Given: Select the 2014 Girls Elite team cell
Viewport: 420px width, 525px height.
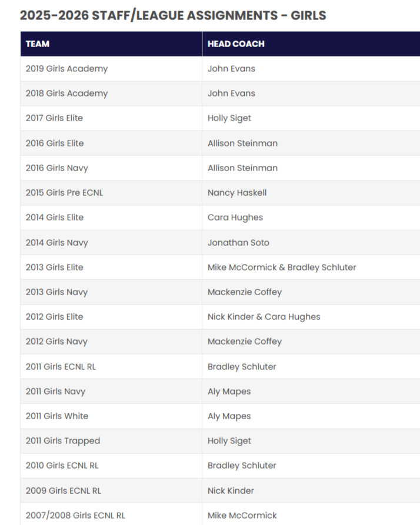Looking at the screenshot, I should click(111, 218).
